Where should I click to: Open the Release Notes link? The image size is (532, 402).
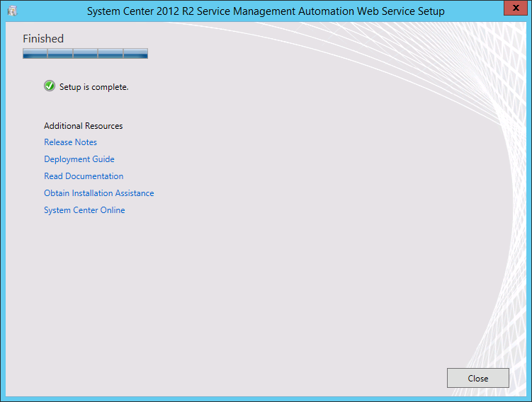click(x=70, y=142)
